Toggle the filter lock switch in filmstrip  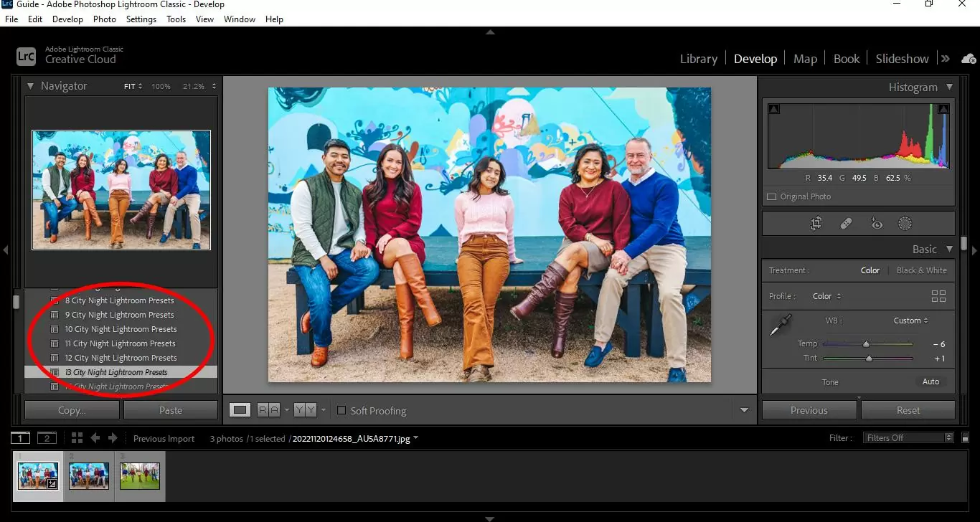[x=966, y=438]
